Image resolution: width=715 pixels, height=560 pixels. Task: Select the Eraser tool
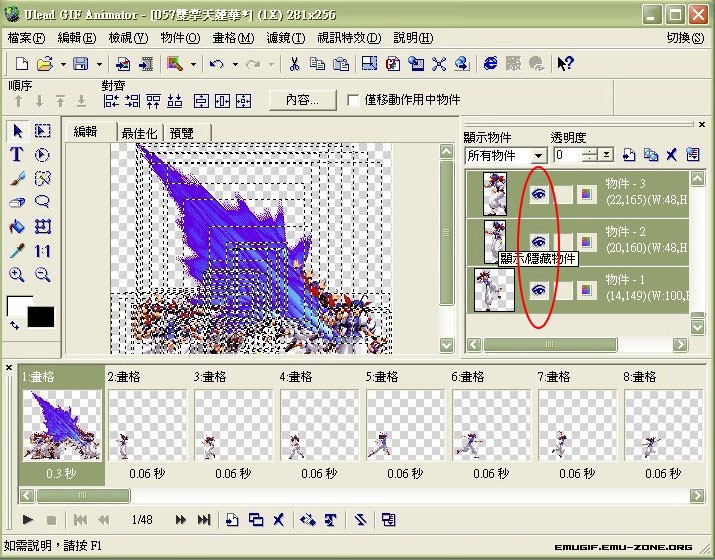pyautogui.click(x=17, y=202)
